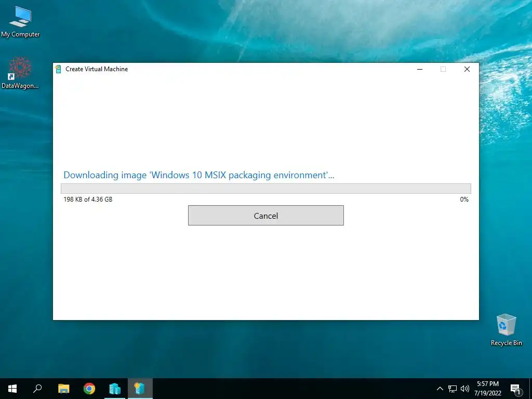Open taskbar search magnifier
Viewport: 532px width, 399px height.
coord(37,389)
